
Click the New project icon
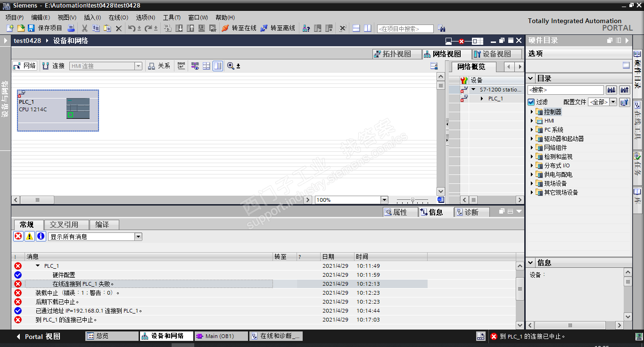click(x=10, y=28)
